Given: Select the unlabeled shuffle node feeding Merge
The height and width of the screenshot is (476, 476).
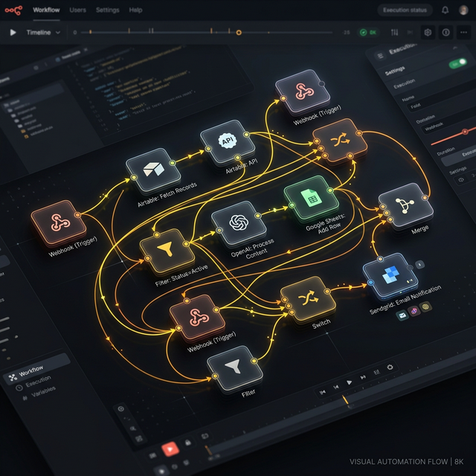Looking at the screenshot, I should pyautogui.click(x=340, y=141).
